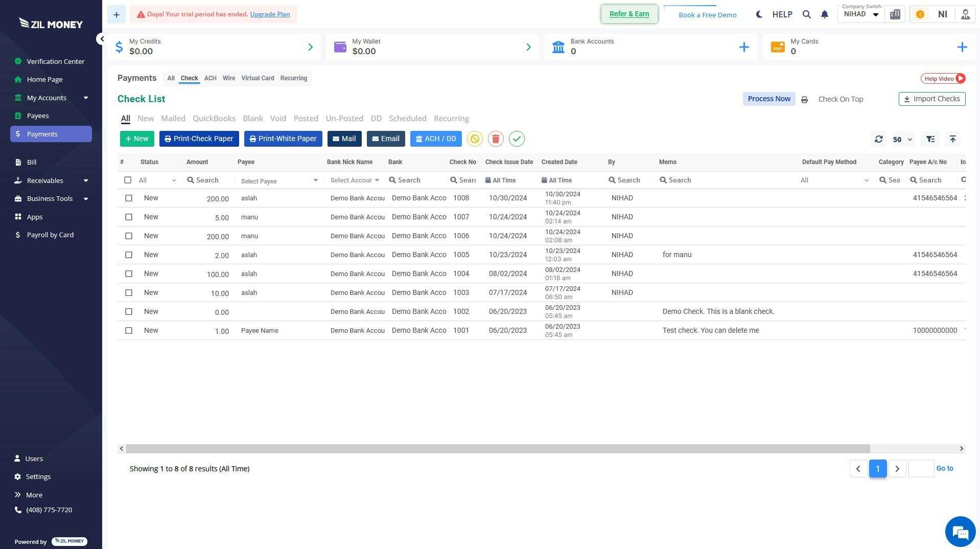Follow the Upgrade Plan link

(x=270, y=14)
